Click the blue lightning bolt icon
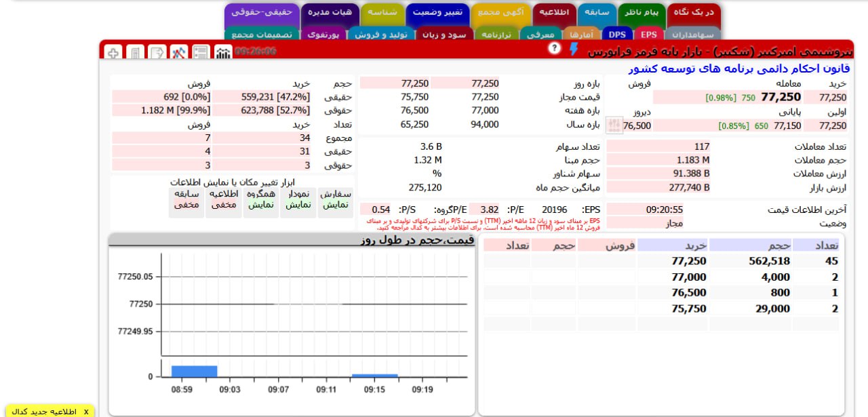Image resolution: width=868 pixels, height=417 pixels. pos(574,49)
